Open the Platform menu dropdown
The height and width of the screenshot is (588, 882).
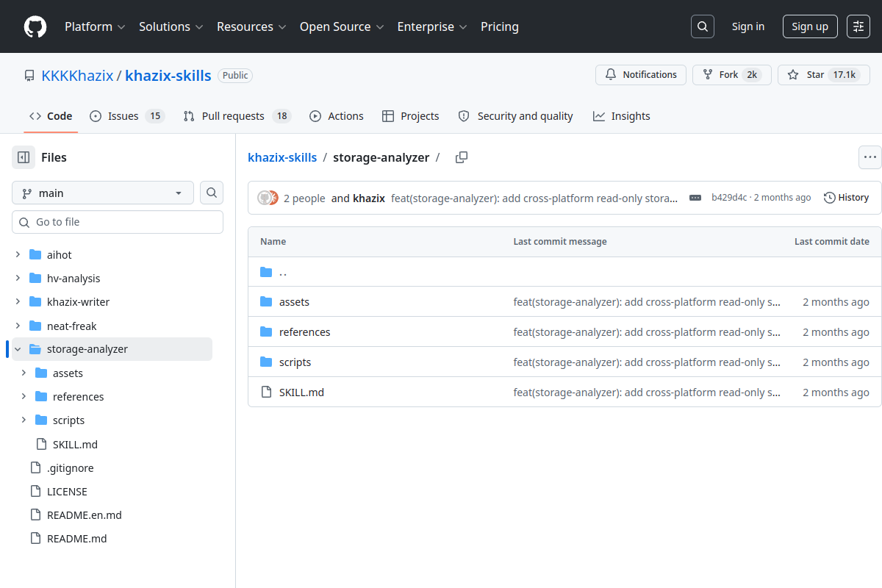point(95,26)
